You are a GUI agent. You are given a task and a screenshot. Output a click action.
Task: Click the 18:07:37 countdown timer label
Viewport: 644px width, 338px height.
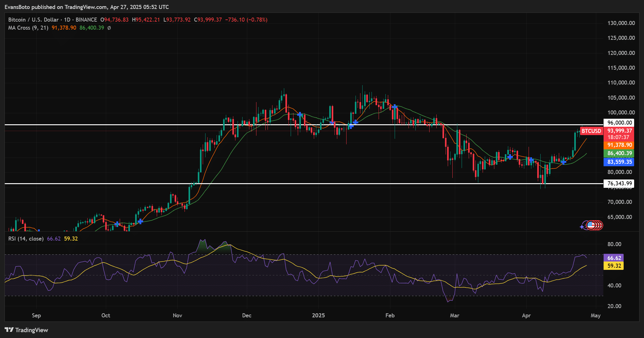(618, 138)
